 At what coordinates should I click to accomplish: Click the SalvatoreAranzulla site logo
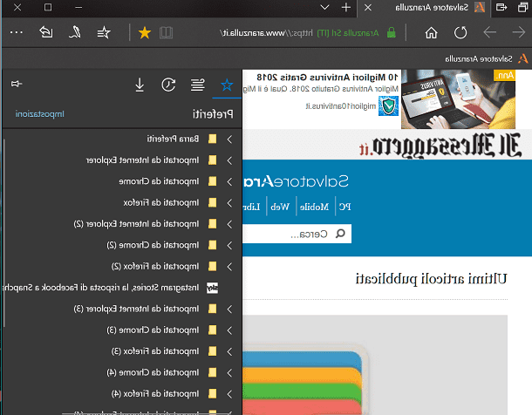[296, 181]
